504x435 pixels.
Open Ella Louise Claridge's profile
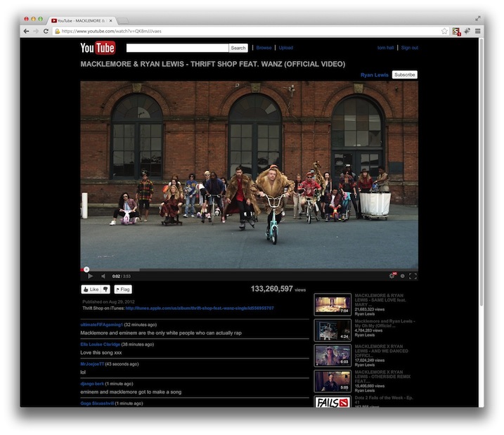click(101, 344)
